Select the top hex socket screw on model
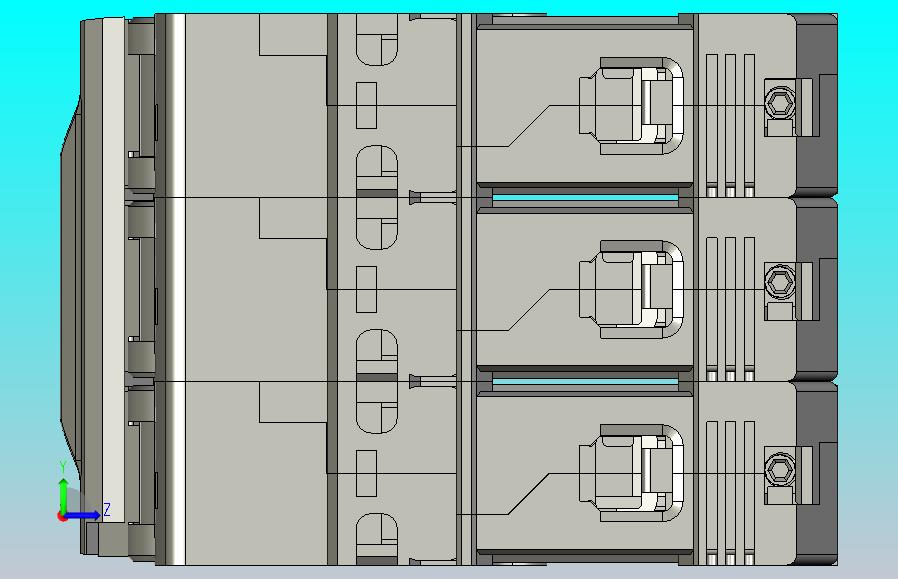This screenshot has width=898, height=579. click(x=779, y=104)
